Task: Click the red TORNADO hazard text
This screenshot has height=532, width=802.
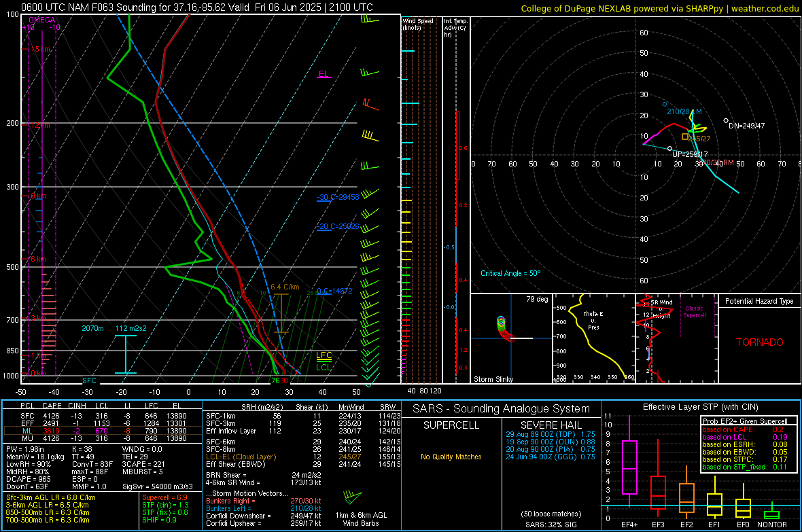Action: pos(760,342)
